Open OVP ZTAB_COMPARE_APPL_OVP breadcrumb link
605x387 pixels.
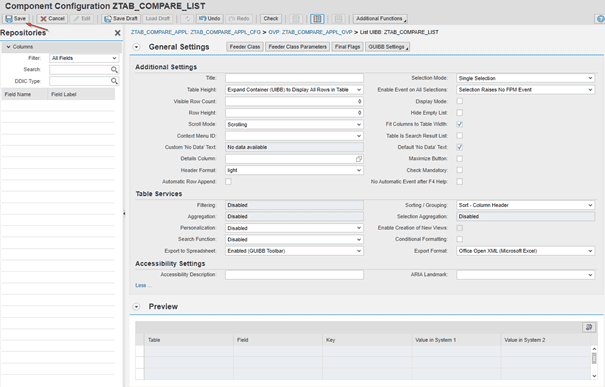(x=310, y=32)
